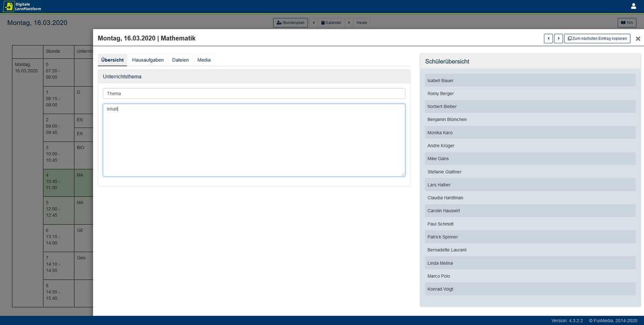Select student Benjamin Blümchen
This screenshot has width=644, height=325.
point(530,120)
